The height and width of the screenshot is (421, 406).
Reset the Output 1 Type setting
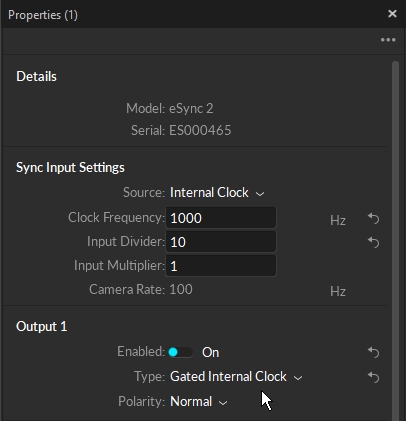pyautogui.click(x=374, y=377)
